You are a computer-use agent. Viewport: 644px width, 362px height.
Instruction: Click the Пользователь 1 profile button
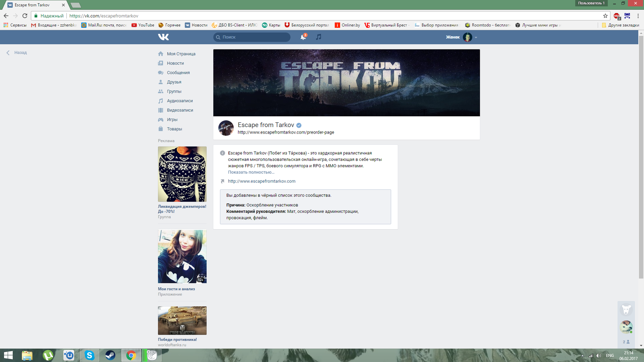coord(591,3)
